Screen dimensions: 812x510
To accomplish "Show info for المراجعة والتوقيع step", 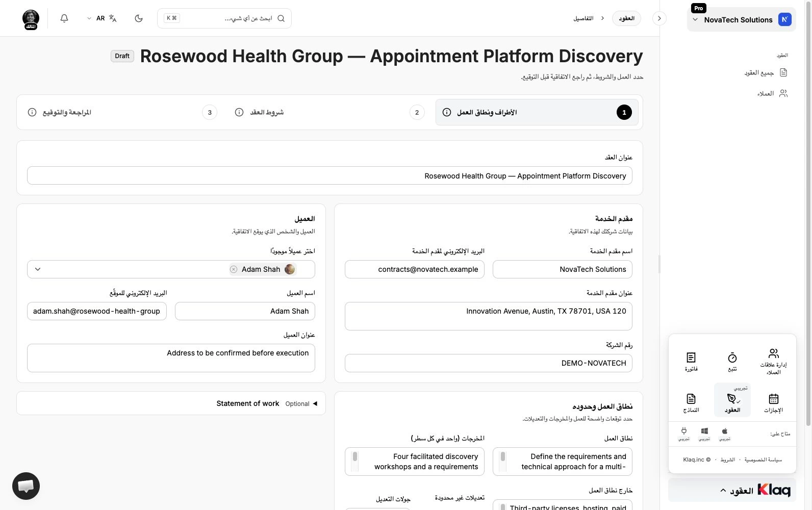I will pyautogui.click(x=32, y=112).
